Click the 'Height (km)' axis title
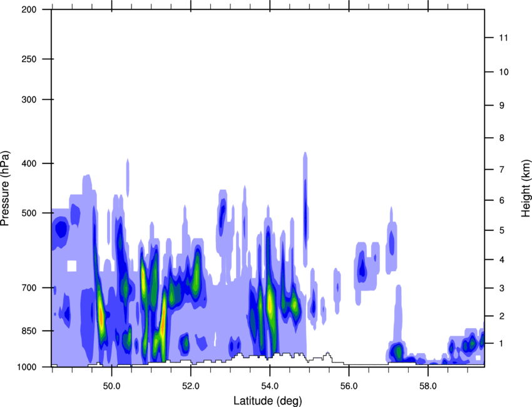The height and width of the screenshot is (407, 532). 526,188
